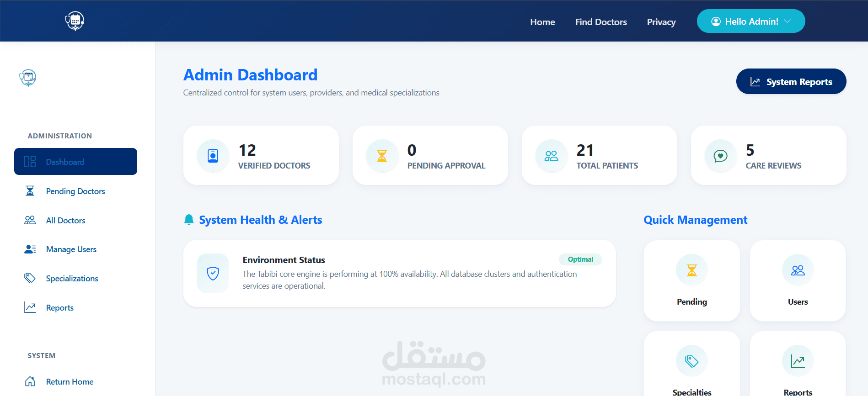Click the hourglass icon beside Pending Doctors
This screenshot has width=868, height=396.
pos(30,191)
